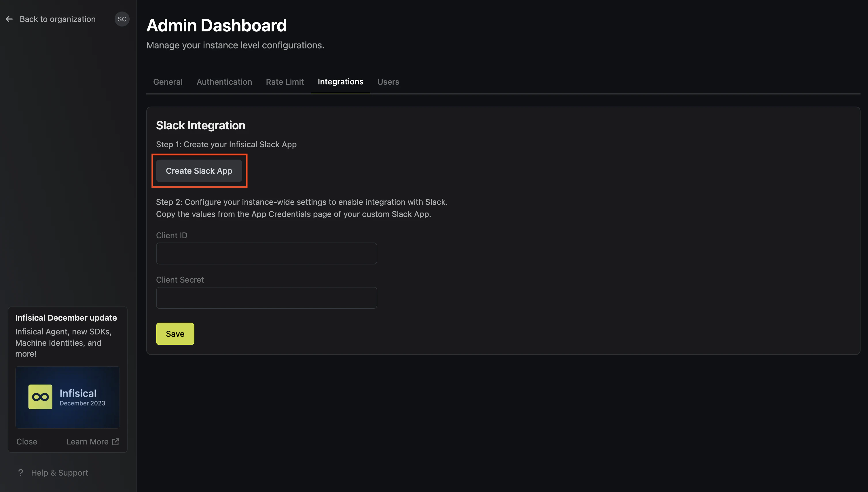
Task: Select the Slack Integration heading text
Action: coord(201,125)
